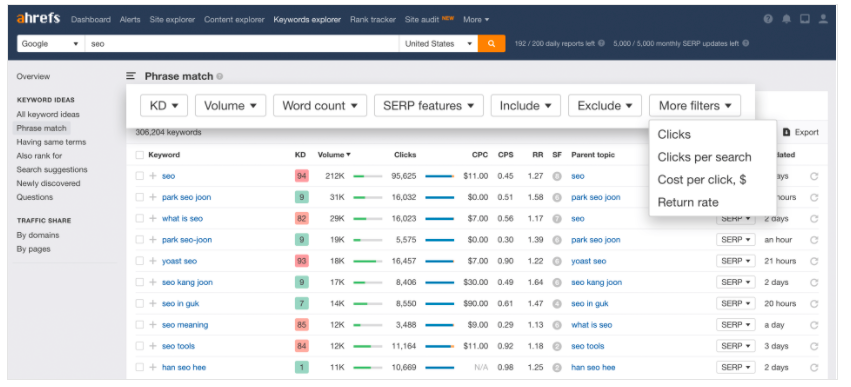This screenshot has width=851, height=387.
Task: Check the box for park seo-joon
Action: [139, 239]
